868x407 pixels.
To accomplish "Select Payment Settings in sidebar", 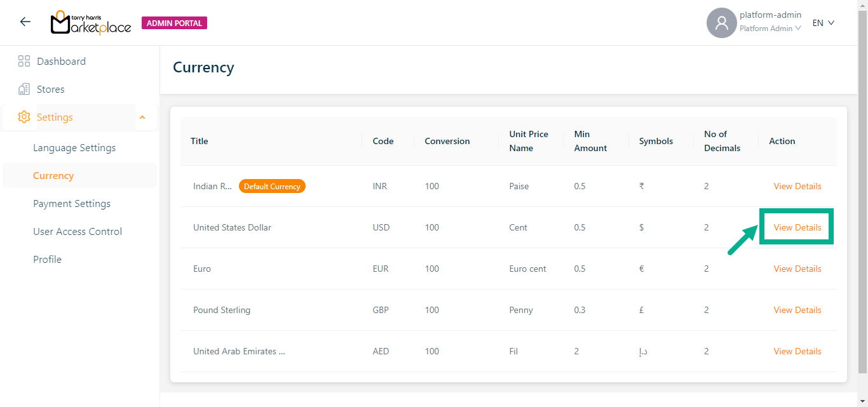I will (x=72, y=204).
